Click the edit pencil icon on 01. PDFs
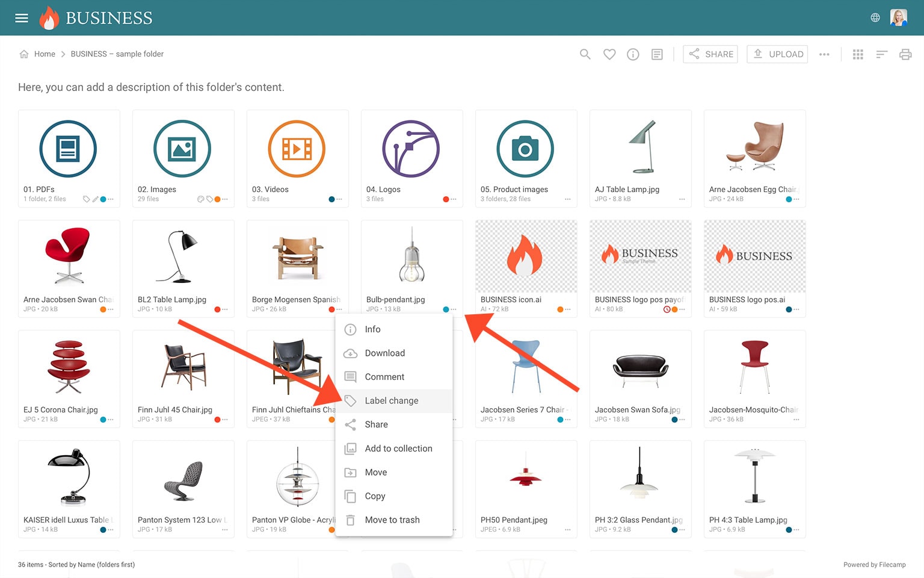 pos(95,199)
